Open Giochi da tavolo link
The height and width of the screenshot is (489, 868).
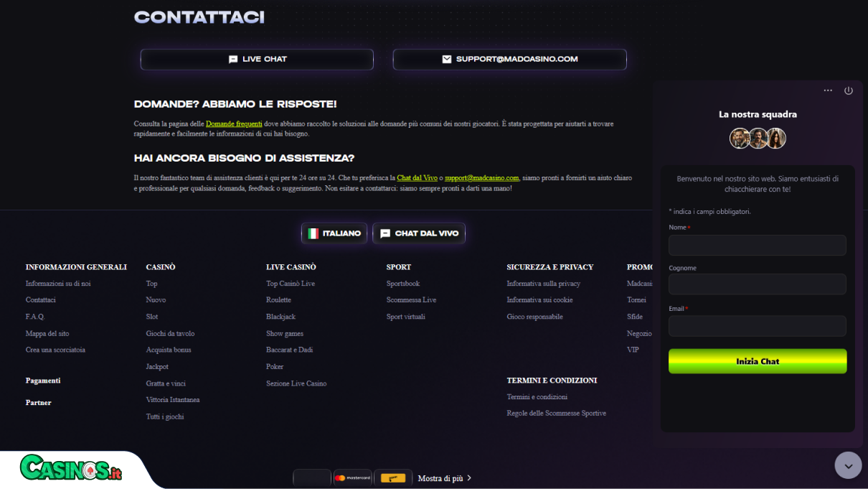170,334
